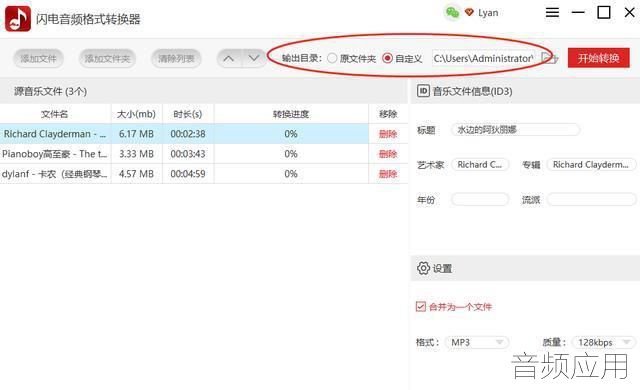
Task: Select the 原文件夹 radio option
Action: tap(332, 58)
